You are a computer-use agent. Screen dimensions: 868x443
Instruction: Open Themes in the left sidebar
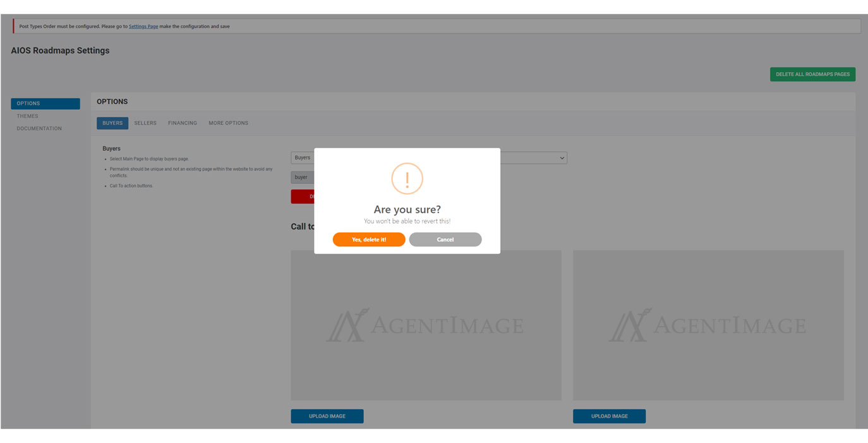coord(28,116)
